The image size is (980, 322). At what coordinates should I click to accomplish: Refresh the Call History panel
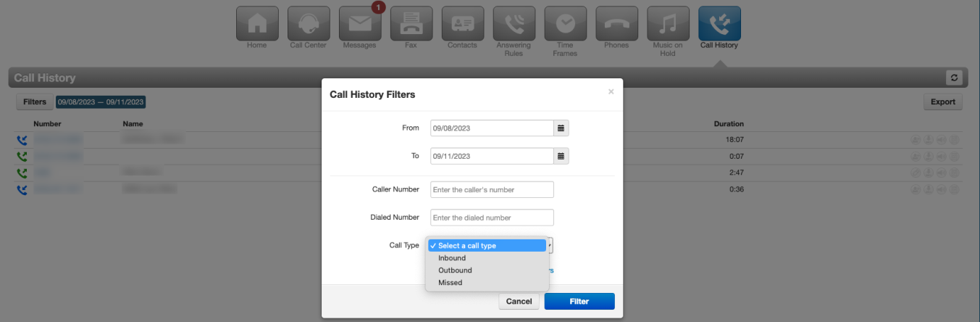(x=954, y=78)
